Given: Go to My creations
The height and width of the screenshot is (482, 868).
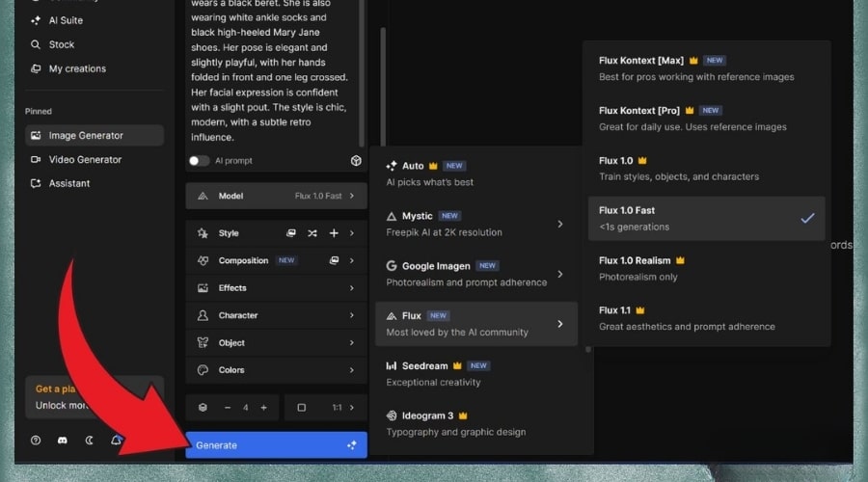Looking at the screenshot, I should pos(77,68).
